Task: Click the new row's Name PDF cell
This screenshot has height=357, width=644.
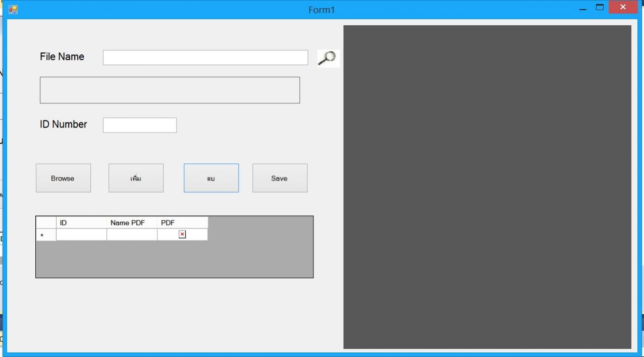Action: click(x=132, y=234)
